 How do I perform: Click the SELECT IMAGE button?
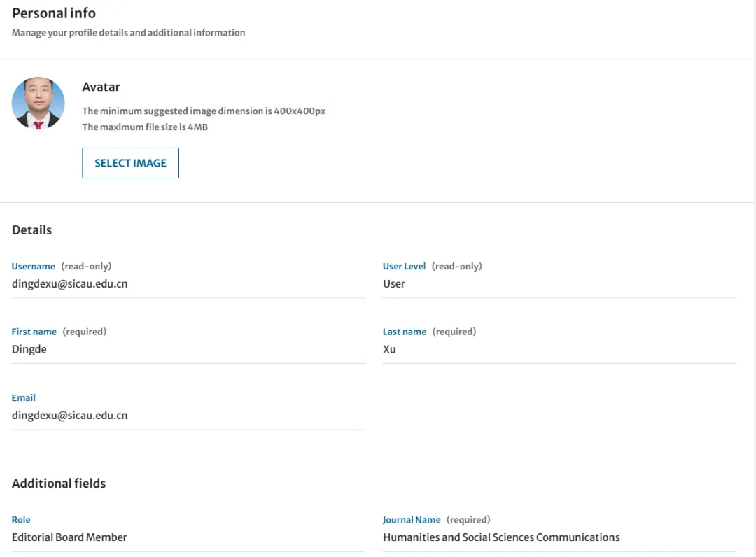(x=130, y=163)
